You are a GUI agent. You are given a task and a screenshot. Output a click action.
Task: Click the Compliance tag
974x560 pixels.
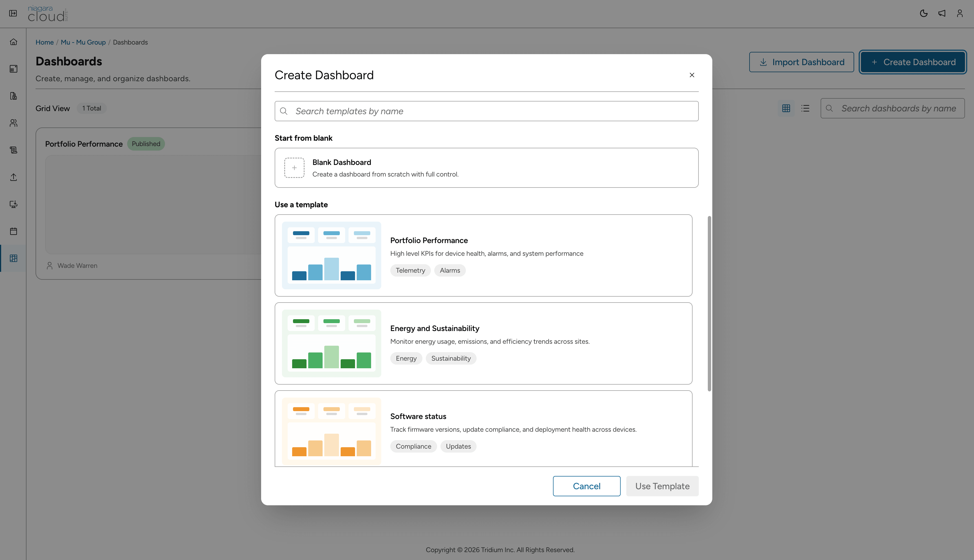click(x=413, y=447)
